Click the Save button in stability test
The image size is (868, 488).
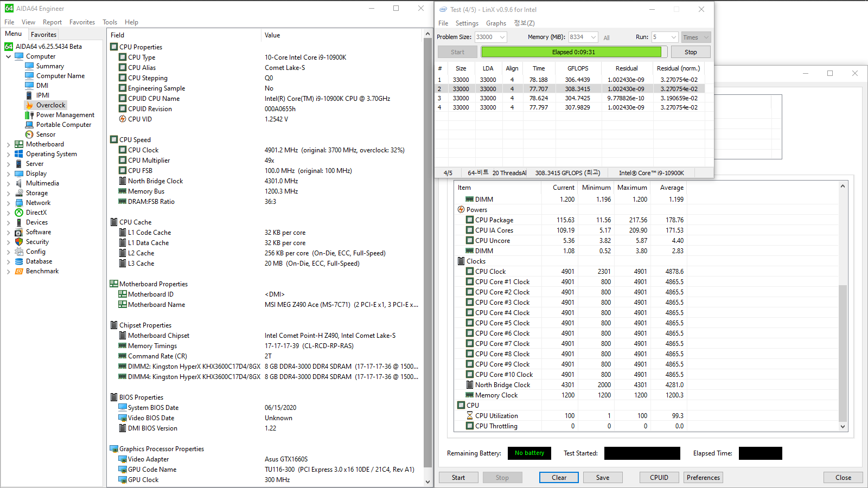coord(603,478)
